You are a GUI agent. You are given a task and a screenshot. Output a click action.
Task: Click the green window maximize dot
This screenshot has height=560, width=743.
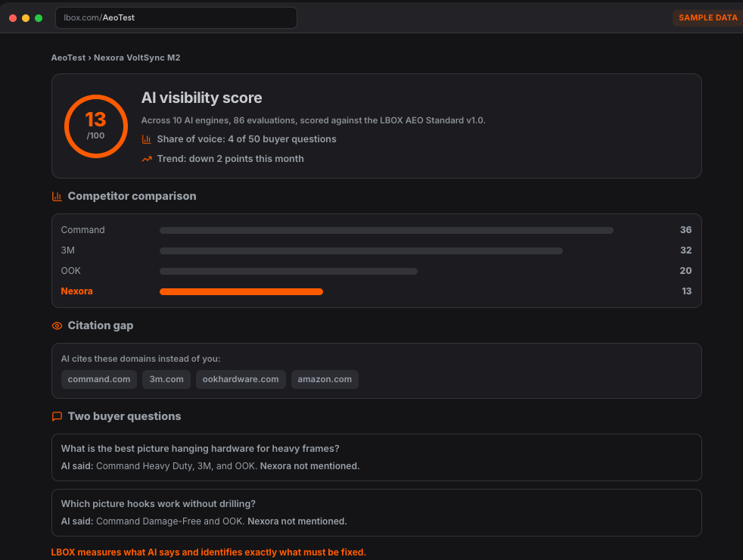click(x=39, y=18)
